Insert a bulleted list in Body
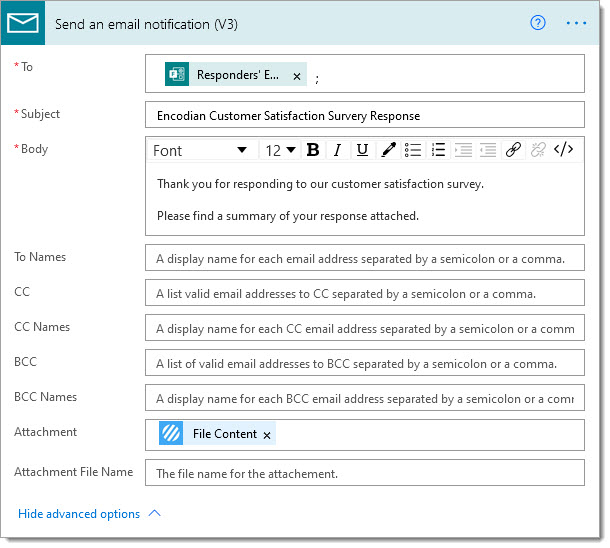 pos(413,150)
